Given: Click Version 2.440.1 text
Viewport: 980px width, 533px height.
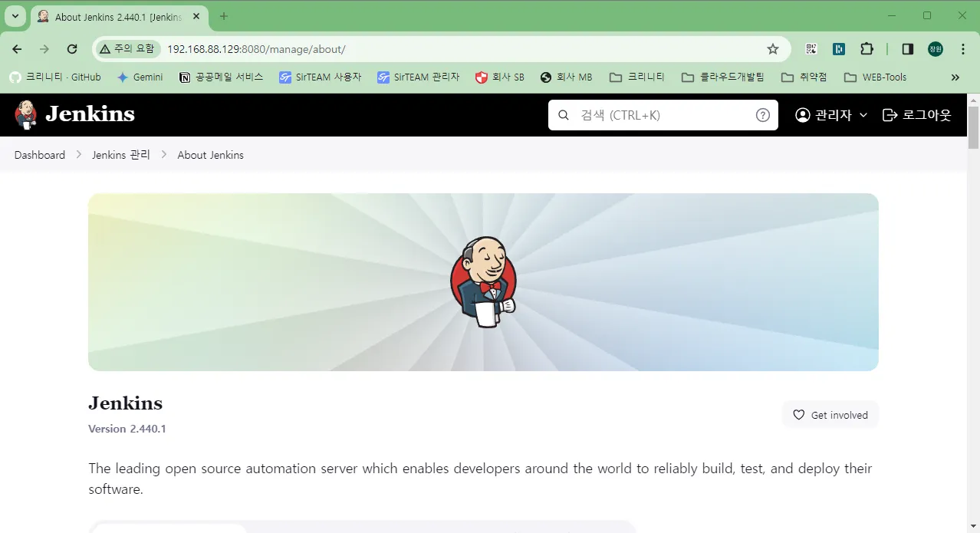Looking at the screenshot, I should click(127, 429).
